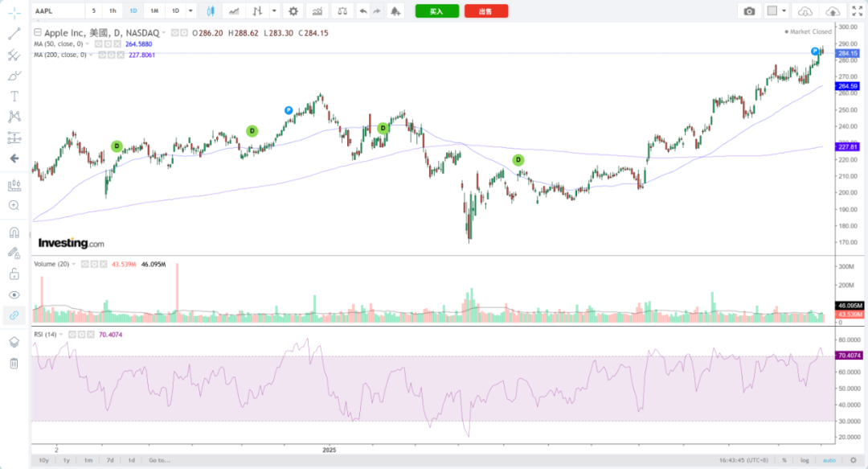Open chart style dropdown arrow
The width and height of the screenshot is (868, 469).
point(274,11)
